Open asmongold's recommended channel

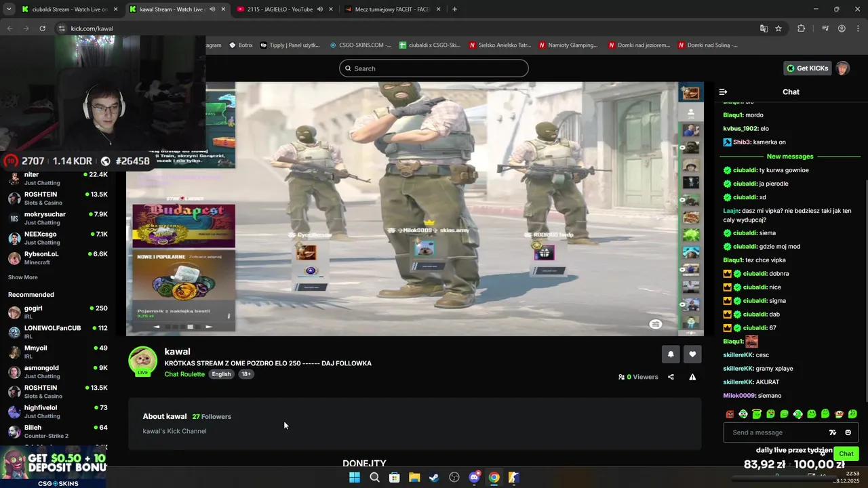click(x=58, y=371)
